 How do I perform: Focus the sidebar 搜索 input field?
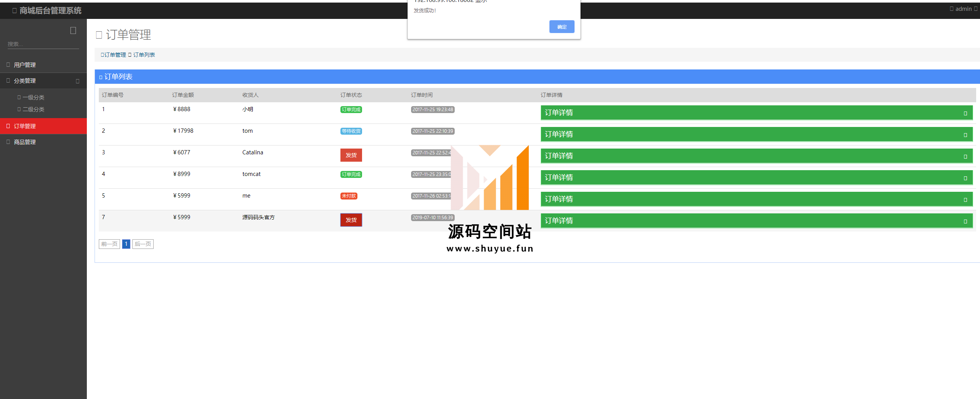click(x=43, y=44)
